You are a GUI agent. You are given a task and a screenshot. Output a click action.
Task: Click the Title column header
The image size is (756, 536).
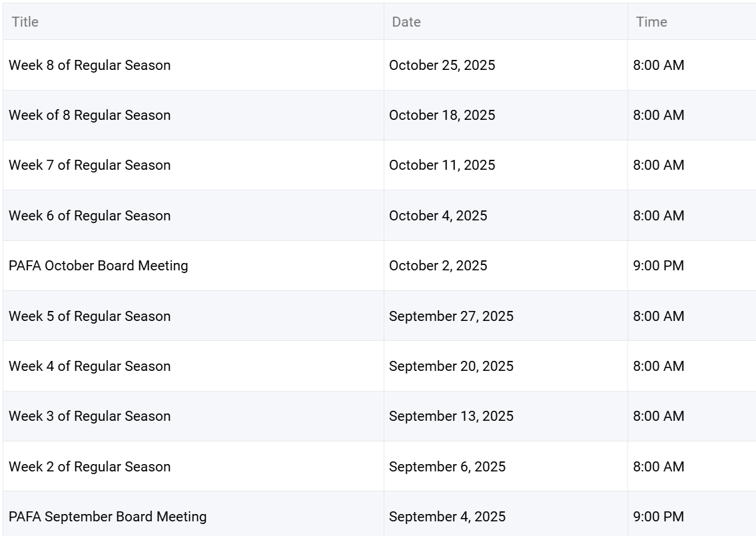click(x=25, y=22)
